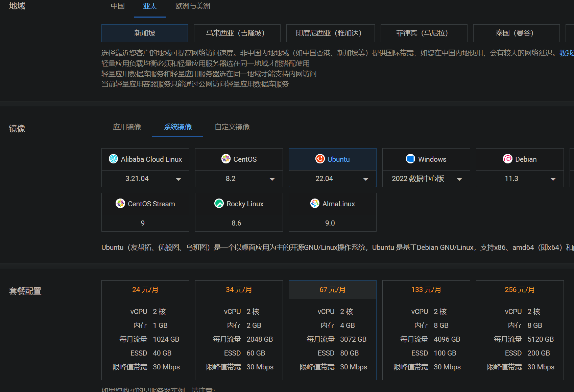This screenshot has width=574, height=392.
Task: Click the AlmaLinux logo icon
Action: point(315,203)
